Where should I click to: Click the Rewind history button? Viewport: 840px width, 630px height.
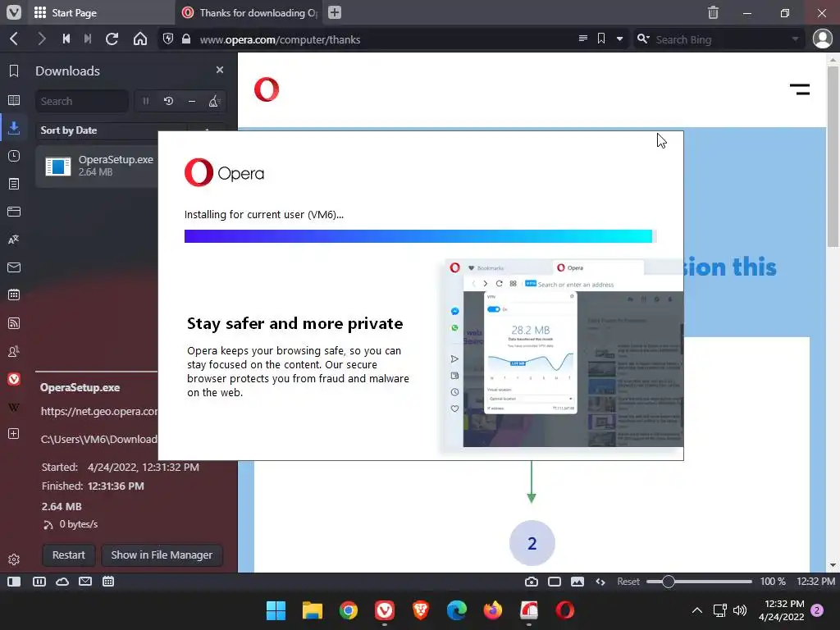pos(66,39)
